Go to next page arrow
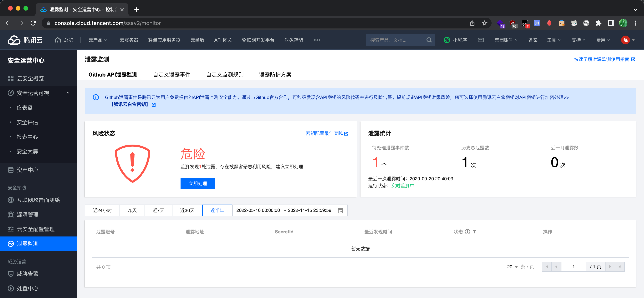Viewport: 644px width, 298px height. pyautogui.click(x=610, y=266)
